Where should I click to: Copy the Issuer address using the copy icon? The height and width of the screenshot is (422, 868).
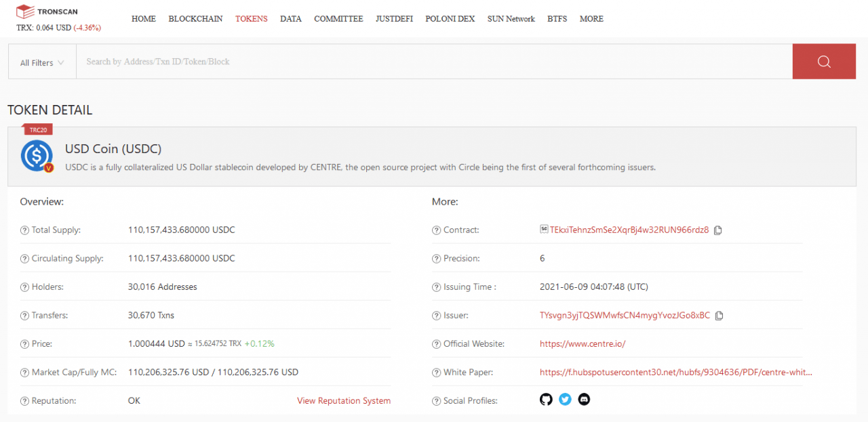[717, 315]
